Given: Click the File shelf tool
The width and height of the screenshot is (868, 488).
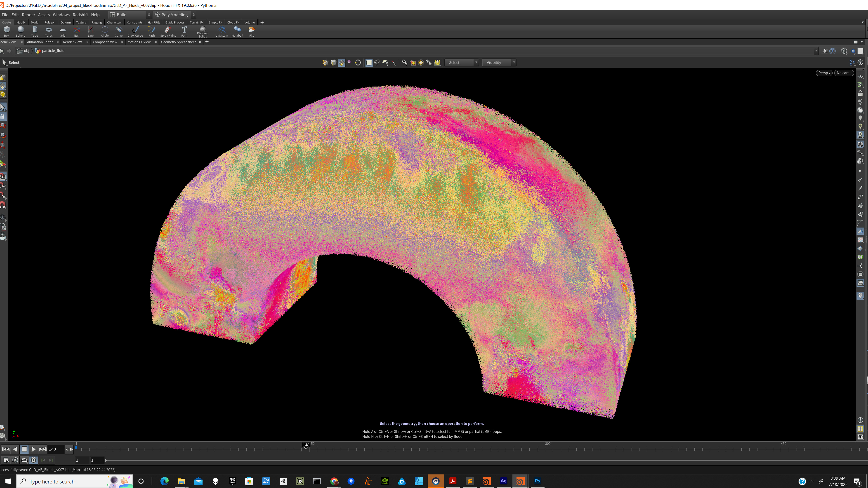Looking at the screenshot, I should 252,31.
